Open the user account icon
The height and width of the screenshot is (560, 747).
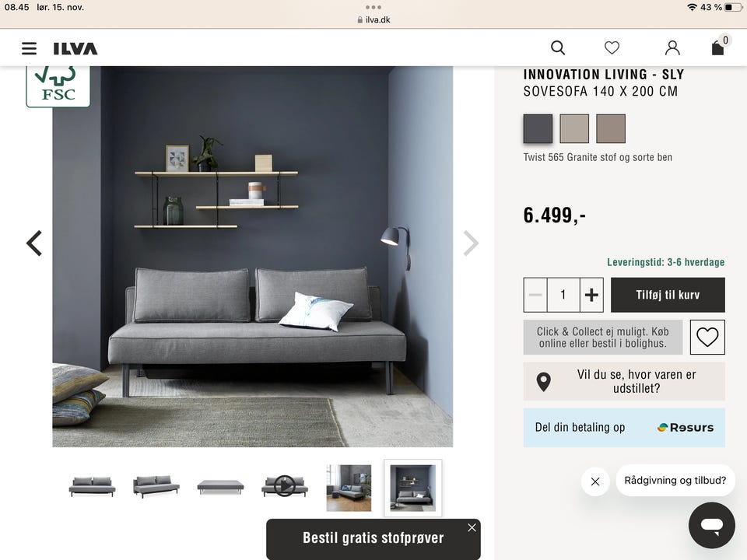[672, 47]
